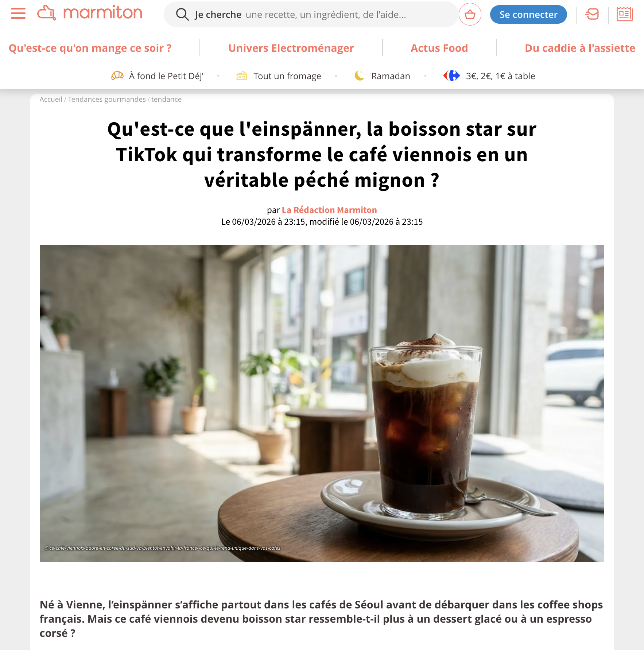Click the einspänner coffee article image
644x650 pixels.
coord(322,403)
